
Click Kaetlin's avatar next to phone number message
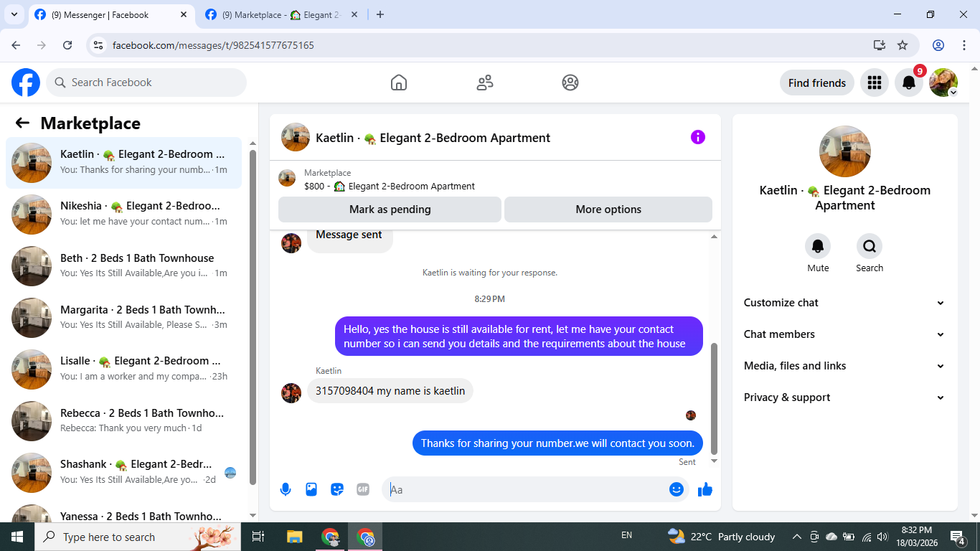tap(291, 392)
